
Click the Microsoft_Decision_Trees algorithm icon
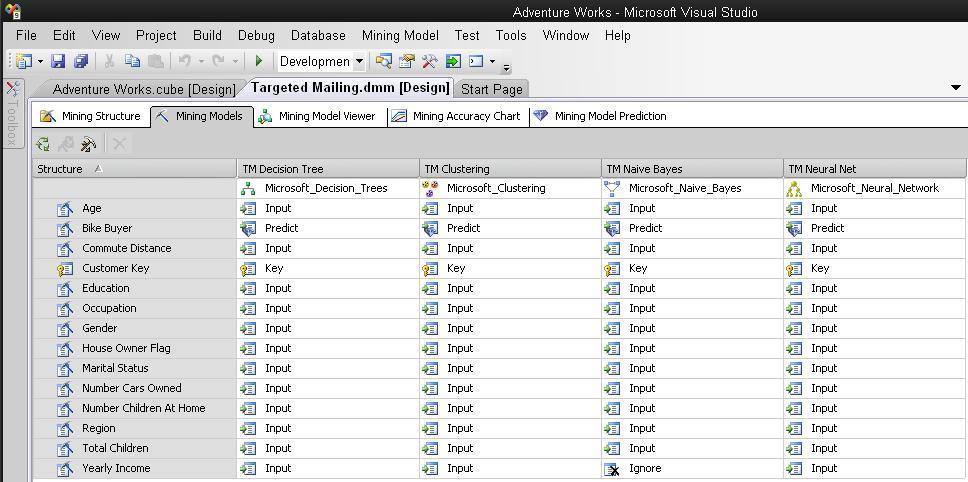click(x=248, y=189)
